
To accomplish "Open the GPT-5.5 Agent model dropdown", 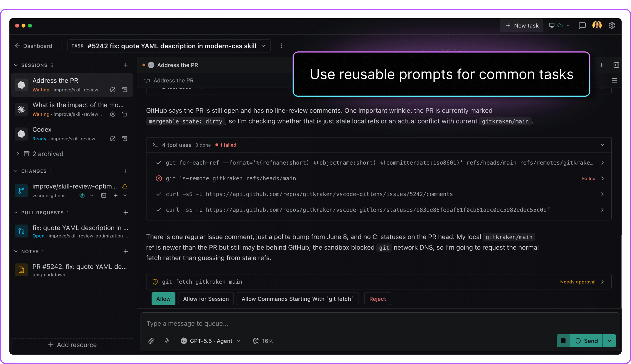I will tap(211, 341).
